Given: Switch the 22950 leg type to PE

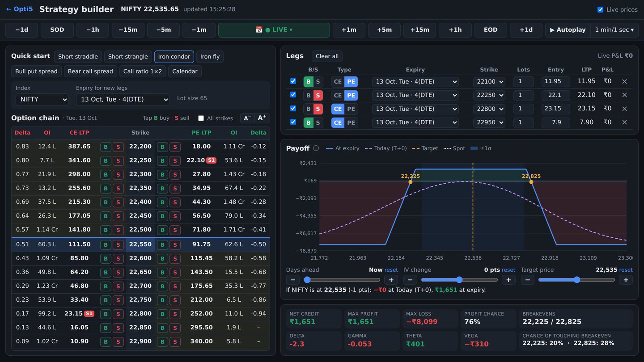Looking at the screenshot, I should [x=351, y=122].
